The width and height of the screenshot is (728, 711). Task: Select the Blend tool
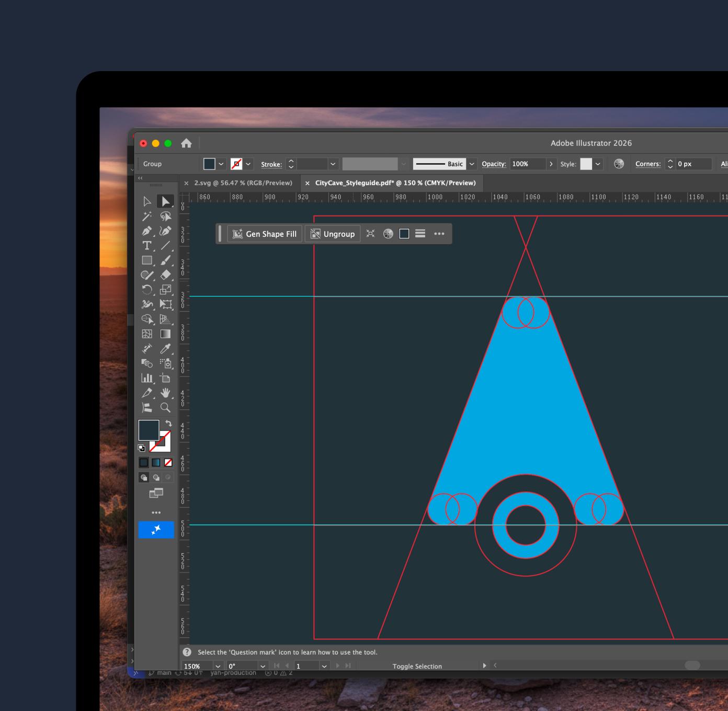[x=147, y=363]
